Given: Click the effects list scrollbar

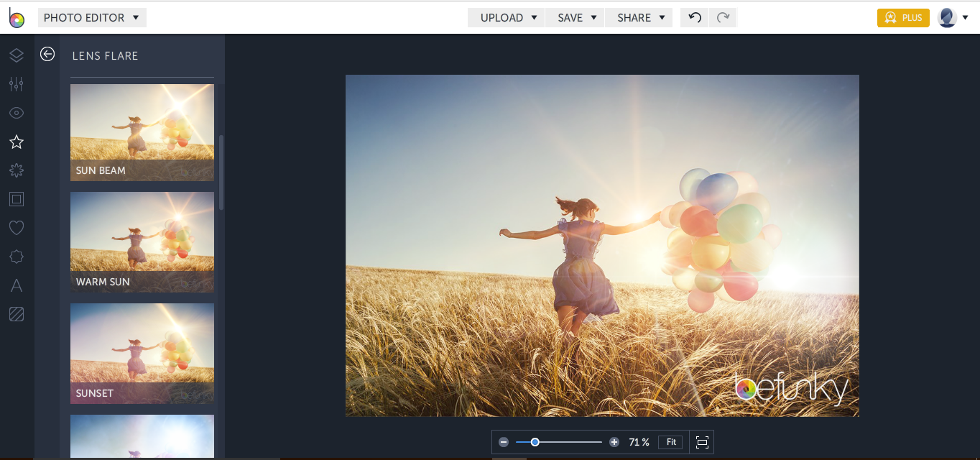Looking at the screenshot, I should [221, 172].
